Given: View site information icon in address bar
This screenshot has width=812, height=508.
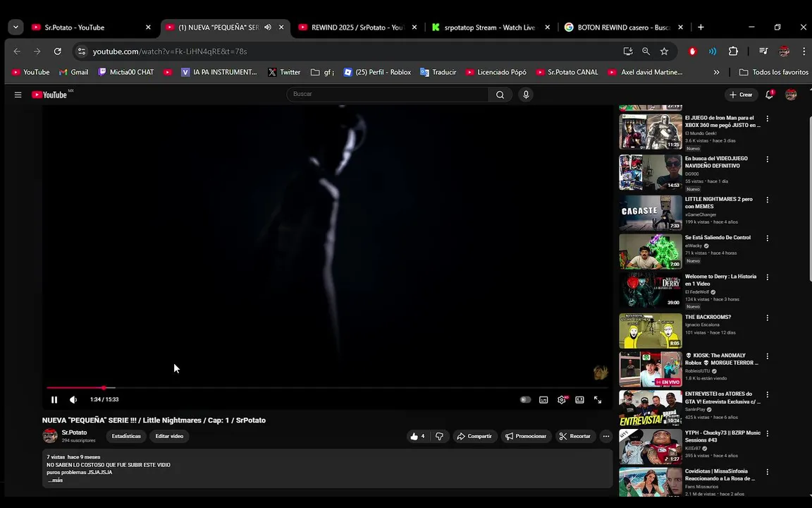Looking at the screenshot, I should pyautogui.click(x=81, y=52).
